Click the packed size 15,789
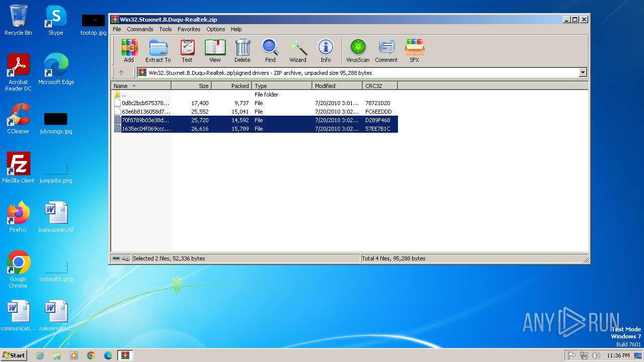The height and width of the screenshot is (362, 644). point(240,129)
